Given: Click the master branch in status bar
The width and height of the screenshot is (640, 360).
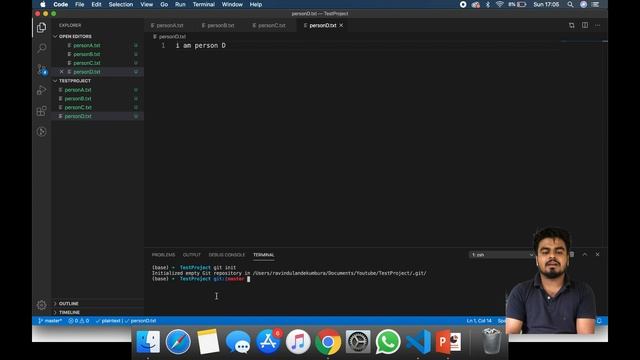Looking at the screenshot, I should coord(50,321).
